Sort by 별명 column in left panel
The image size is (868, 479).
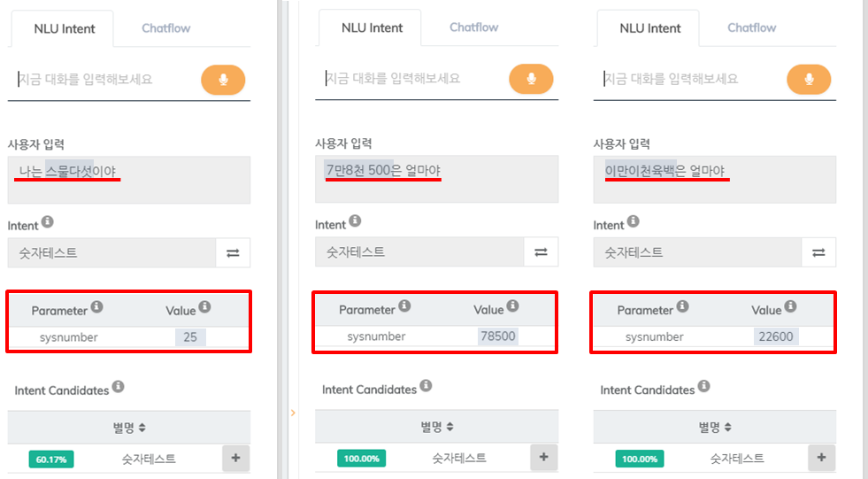[x=129, y=428]
